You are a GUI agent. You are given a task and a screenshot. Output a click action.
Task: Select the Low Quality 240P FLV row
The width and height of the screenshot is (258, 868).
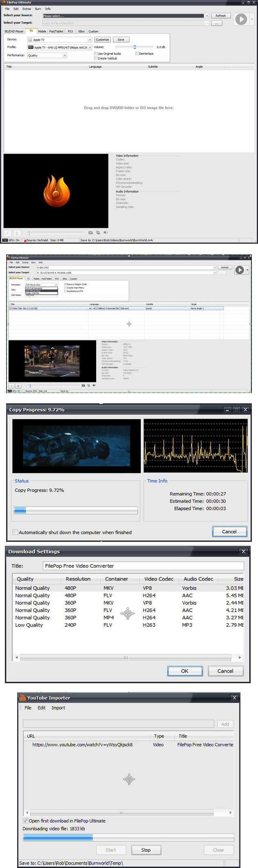click(x=129, y=625)
